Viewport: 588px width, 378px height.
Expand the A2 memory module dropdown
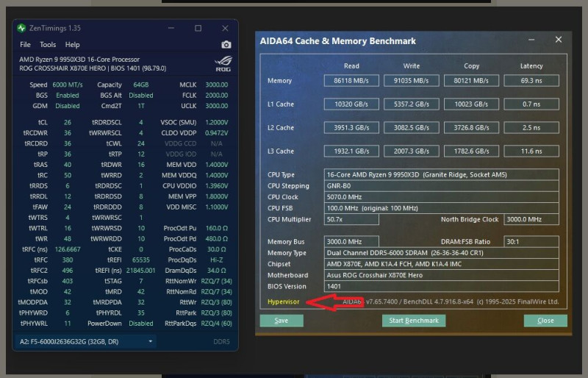click(x=86, y=341)
